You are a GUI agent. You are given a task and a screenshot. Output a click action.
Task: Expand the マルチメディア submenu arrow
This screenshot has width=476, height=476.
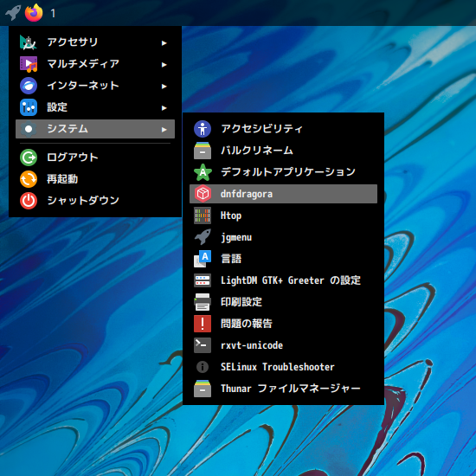pos(164,65)
